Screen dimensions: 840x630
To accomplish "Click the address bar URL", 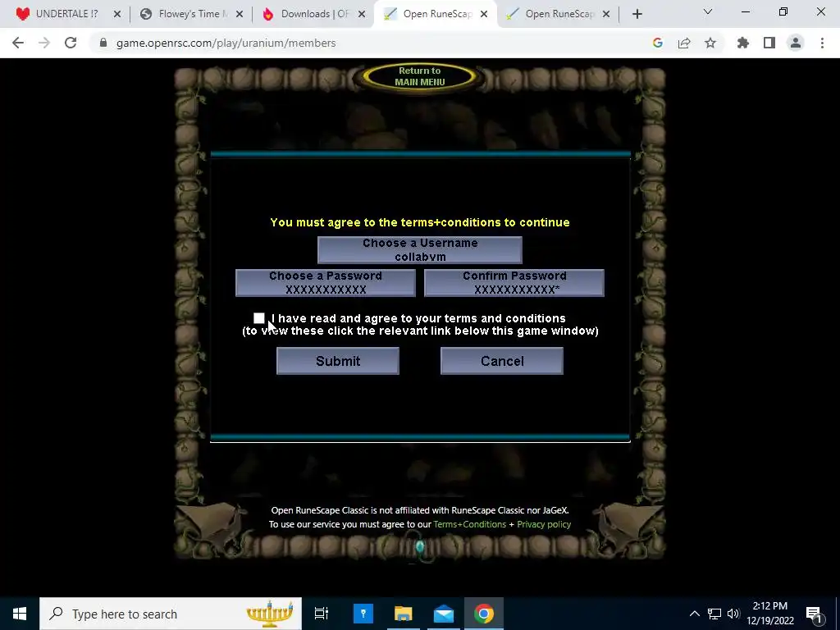I will tap(226, 43).
